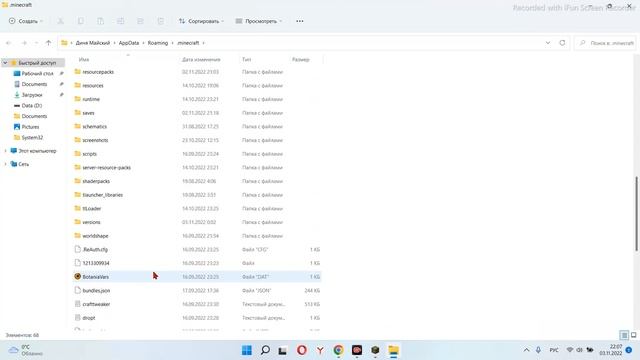Screen dimensions: 640x360
Task: Click the Paste clipboard toolbar icon
Action: click(100, 21)
